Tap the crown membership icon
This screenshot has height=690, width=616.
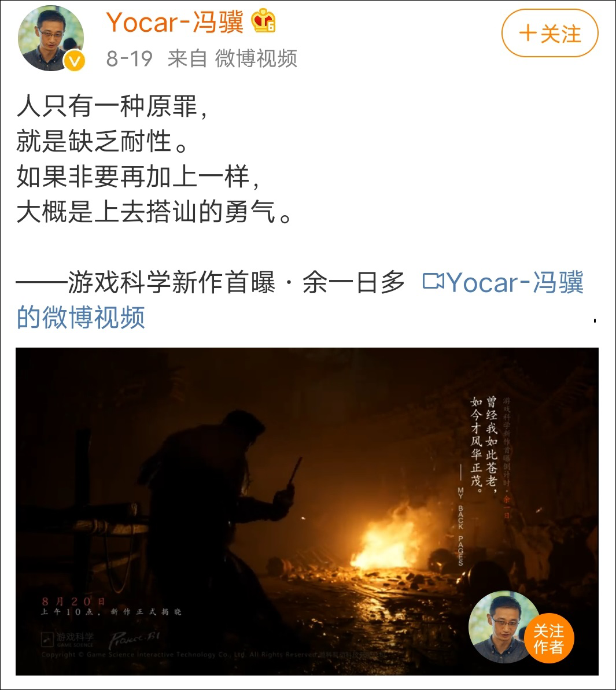263,21
